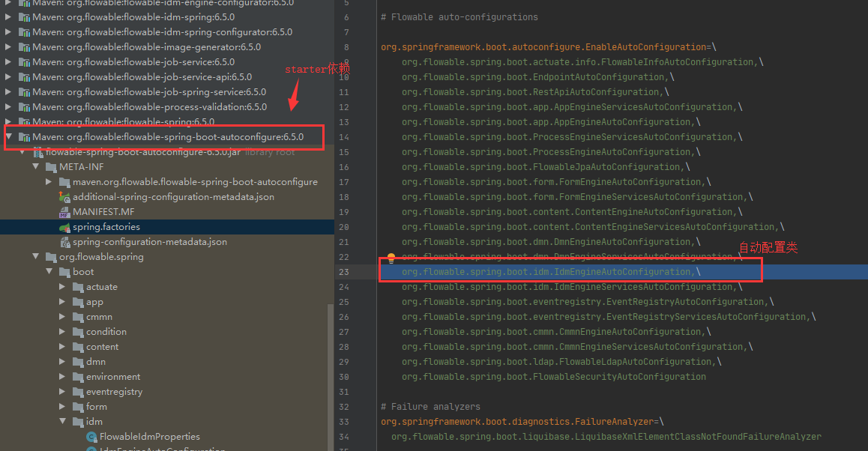Image resolution: width=868 pixels, height=451 pixels.
Task: Click EnableAutoConfiguration property key
Action: (543, 47)
